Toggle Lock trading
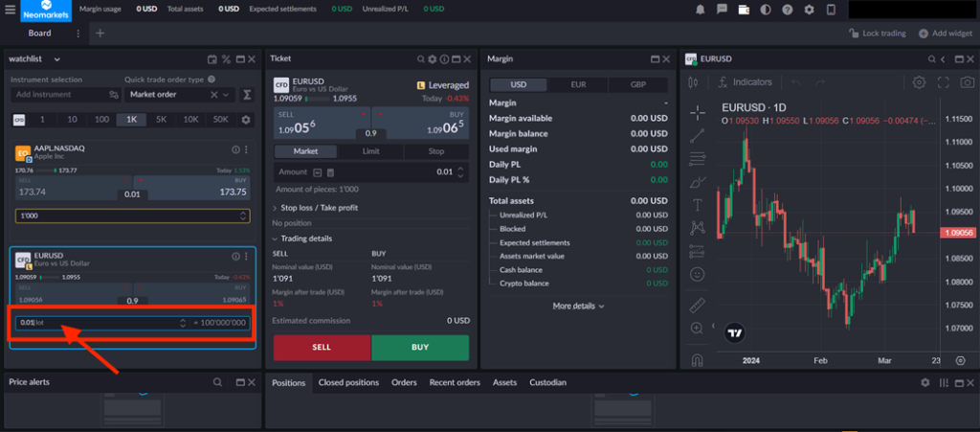980x432 pixels. point(877,34)
